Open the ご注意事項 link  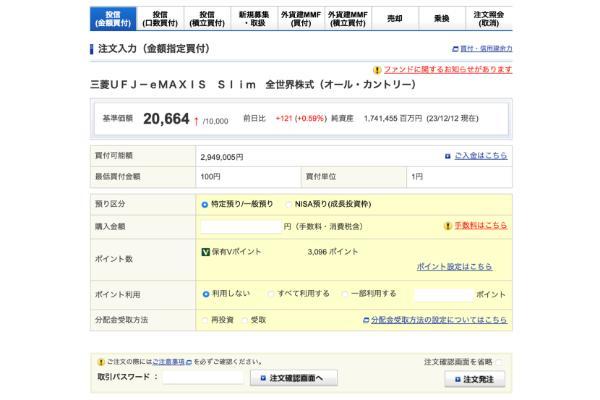169,362
